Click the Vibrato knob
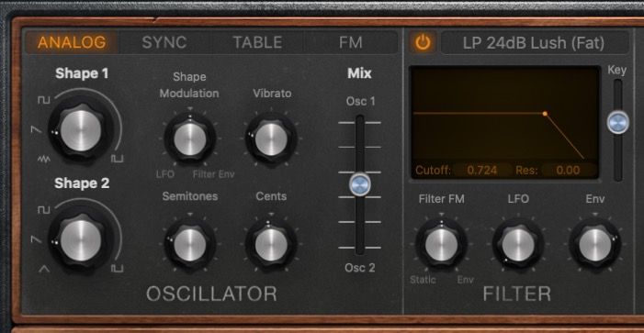Screen dimensions: 644x333 click(x=271, y=139)
